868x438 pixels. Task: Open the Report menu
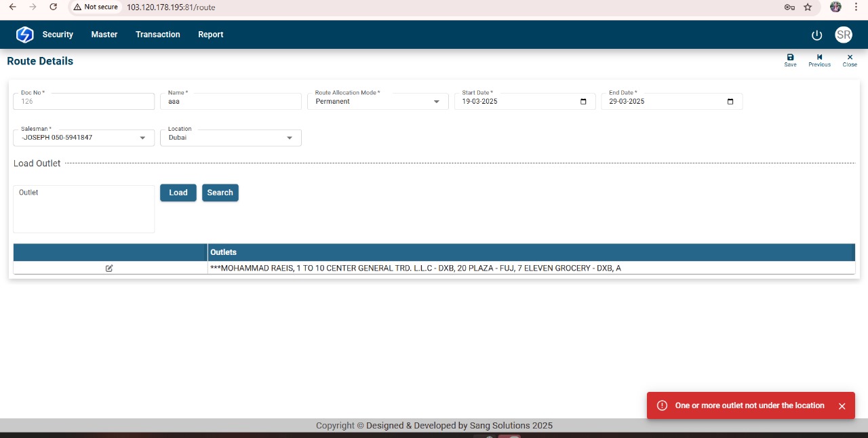tap(210, 35)
